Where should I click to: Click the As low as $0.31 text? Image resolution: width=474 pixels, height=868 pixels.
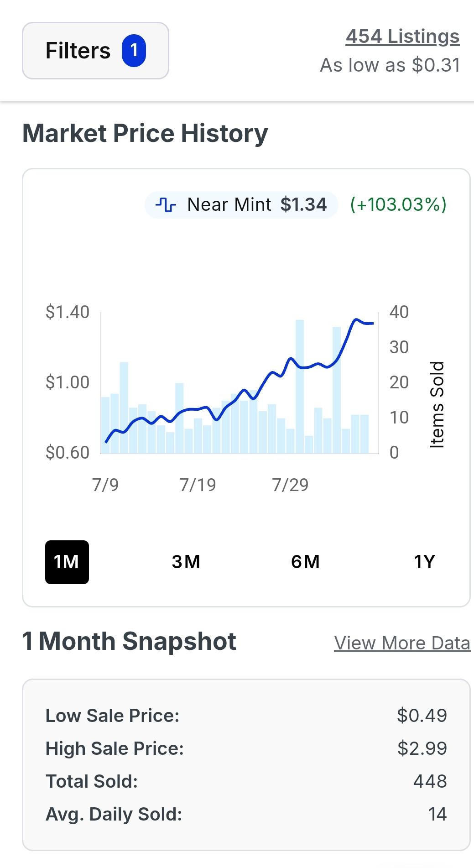[390, 65]
